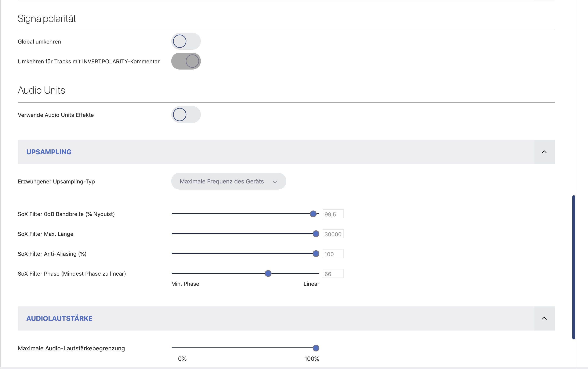588x369 pixels.
Task: Click the Maximale Audio-Lautstärkebegrenzung slider handle
Action: click(316, 348)
